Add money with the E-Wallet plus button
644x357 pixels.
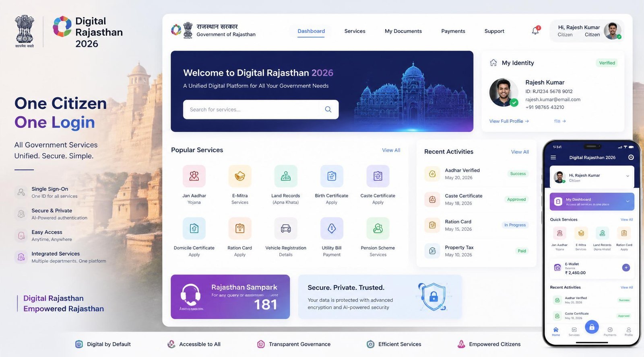point(626,268)
